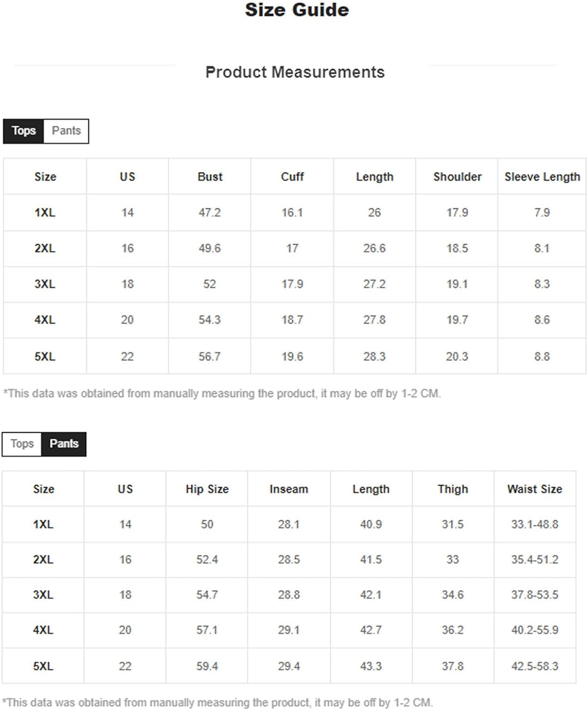Switch to Tops tab above the second table

(x=22, y=444)
